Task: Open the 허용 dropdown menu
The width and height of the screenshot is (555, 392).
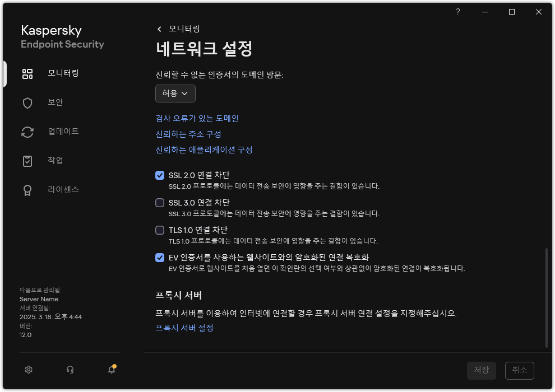Action: (x=175, y=94)
